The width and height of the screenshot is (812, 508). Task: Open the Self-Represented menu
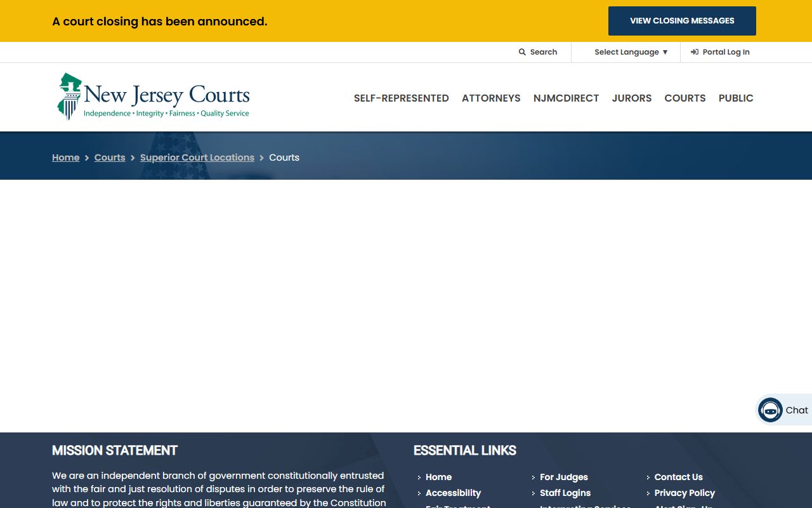click(x=402, y=98)
